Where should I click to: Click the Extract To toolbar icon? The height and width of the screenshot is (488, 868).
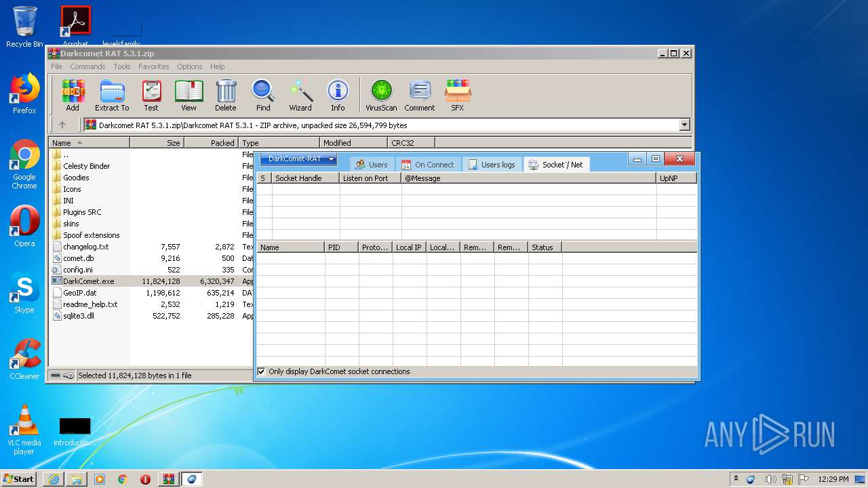tap(112, 95)
